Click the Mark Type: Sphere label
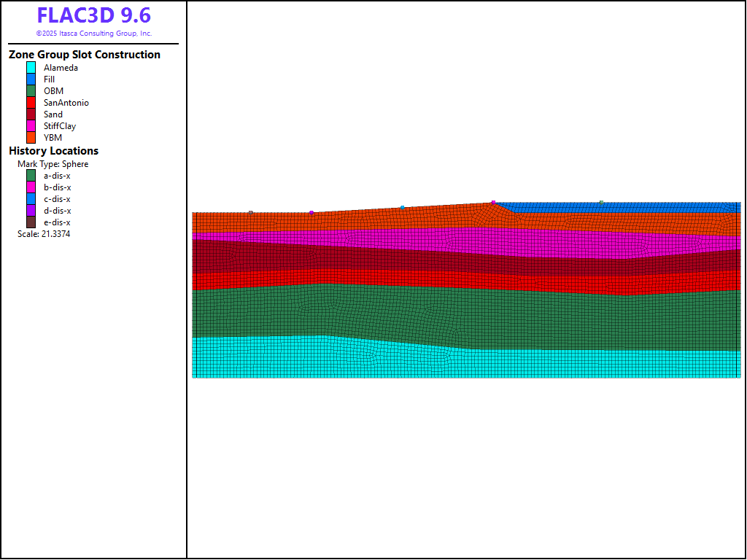 click(53, 164)
